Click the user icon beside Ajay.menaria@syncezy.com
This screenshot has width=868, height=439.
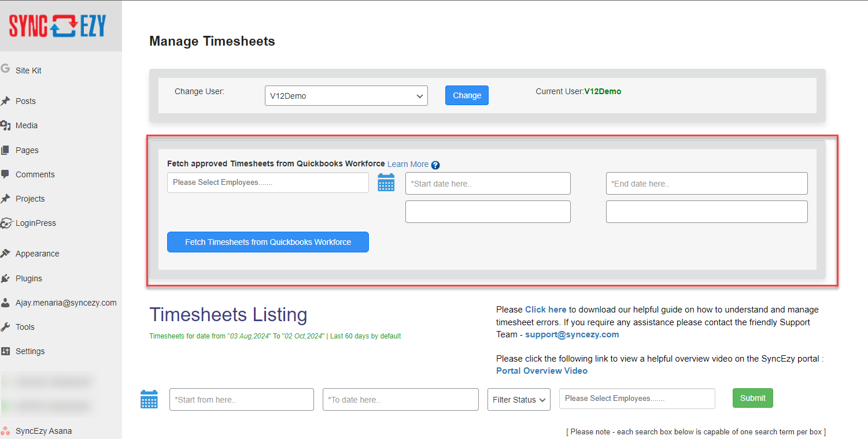5,303
